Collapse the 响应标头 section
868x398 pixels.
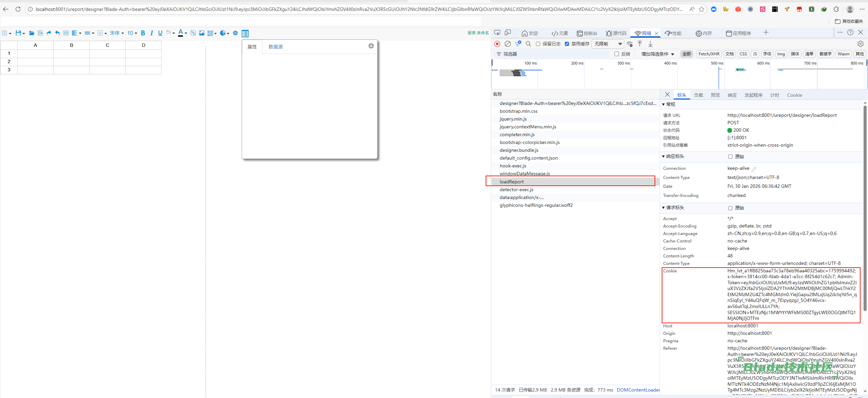675,156
